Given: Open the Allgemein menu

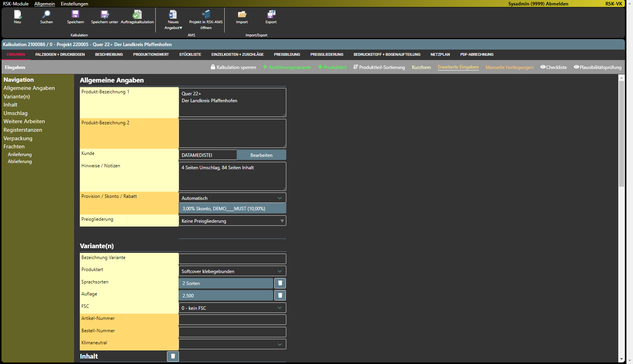Looking at the screenshot, I should tap(45, 3).
